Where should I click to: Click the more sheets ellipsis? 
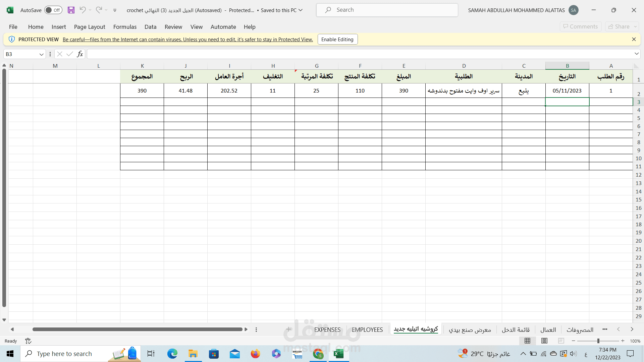tap(605, 329)
